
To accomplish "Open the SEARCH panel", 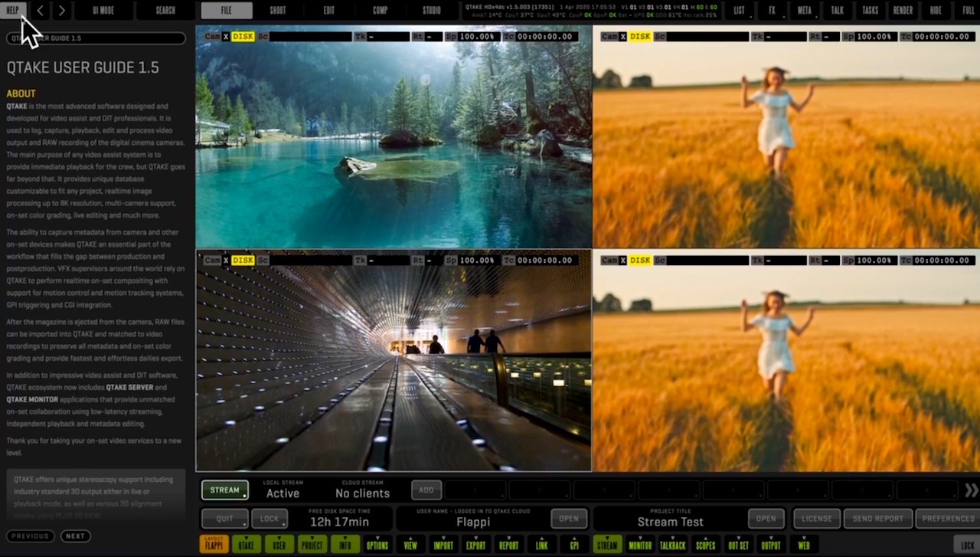I will tap(165, 11).
